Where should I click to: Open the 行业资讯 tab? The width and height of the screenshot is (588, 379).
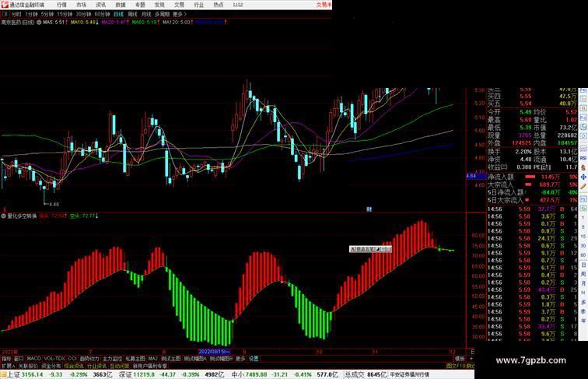point(96,366)
